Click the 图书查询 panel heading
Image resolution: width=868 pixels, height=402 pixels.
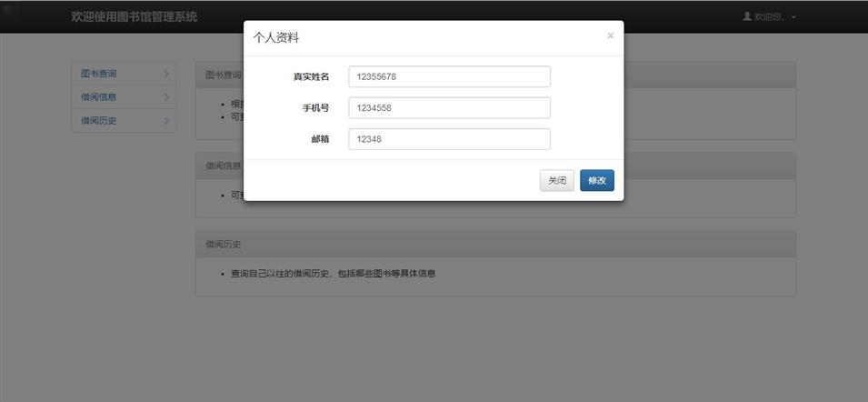(x=223, y=75)
